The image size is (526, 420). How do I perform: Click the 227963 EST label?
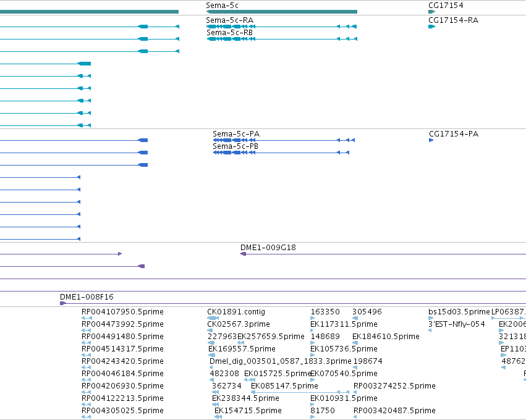coord(222,336)
